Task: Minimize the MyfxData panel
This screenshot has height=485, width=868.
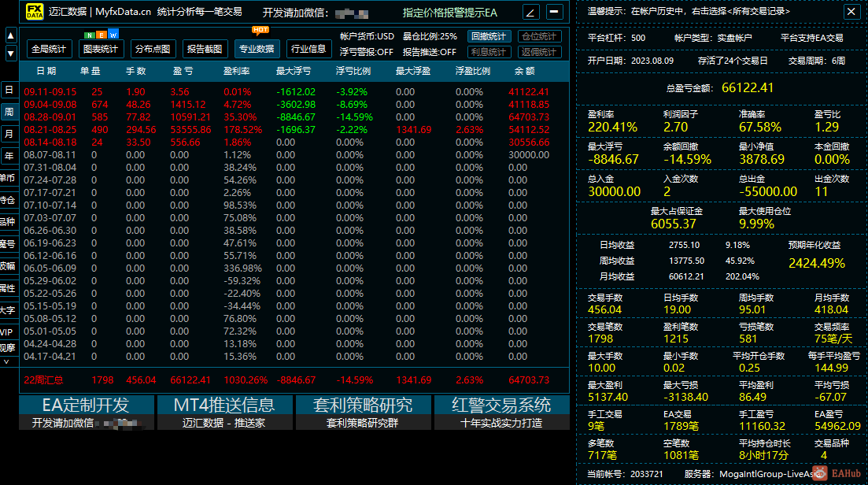Action: point(554,12)
